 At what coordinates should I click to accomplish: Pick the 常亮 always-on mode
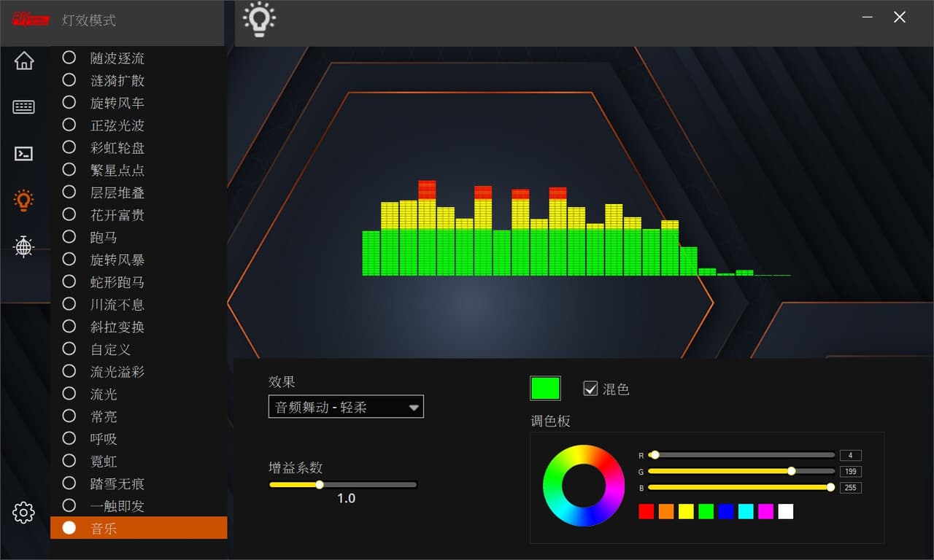[x=139, y=416]
